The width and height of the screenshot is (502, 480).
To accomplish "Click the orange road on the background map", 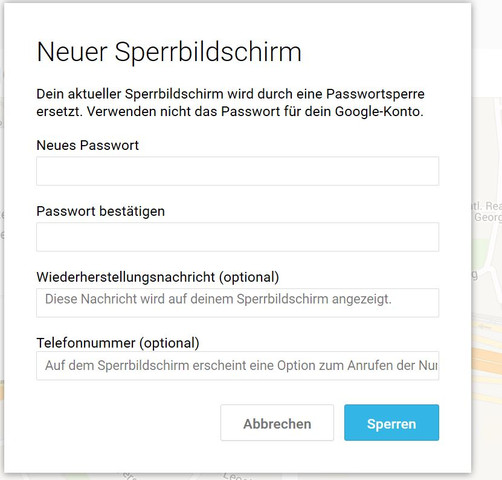I will (x=487, y=359).
